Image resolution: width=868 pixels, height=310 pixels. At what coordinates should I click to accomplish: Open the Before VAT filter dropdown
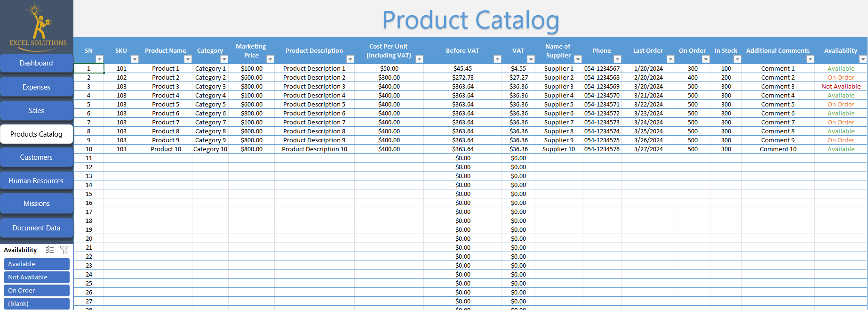pos(497,59)
